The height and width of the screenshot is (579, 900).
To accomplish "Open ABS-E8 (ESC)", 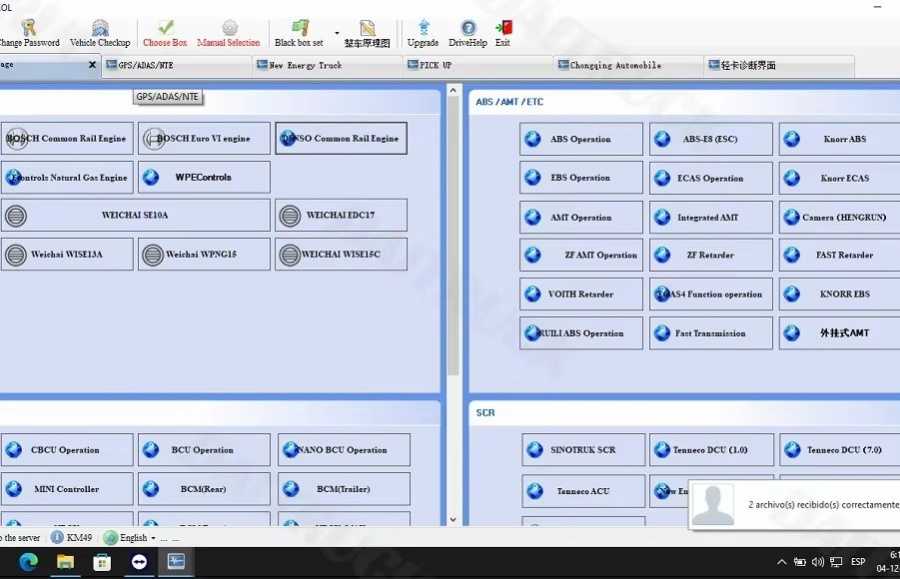I will (711, 139).
